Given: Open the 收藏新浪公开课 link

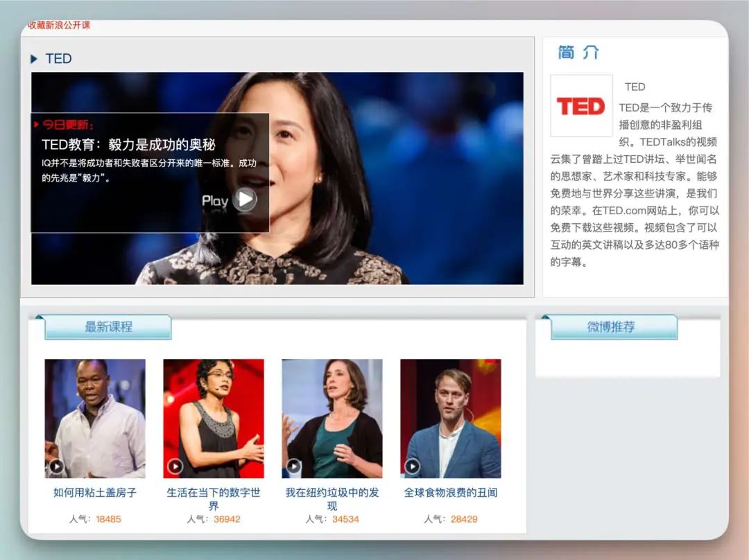Looking at the screenshot, I should pyautogui.click(x=58, y=25).
